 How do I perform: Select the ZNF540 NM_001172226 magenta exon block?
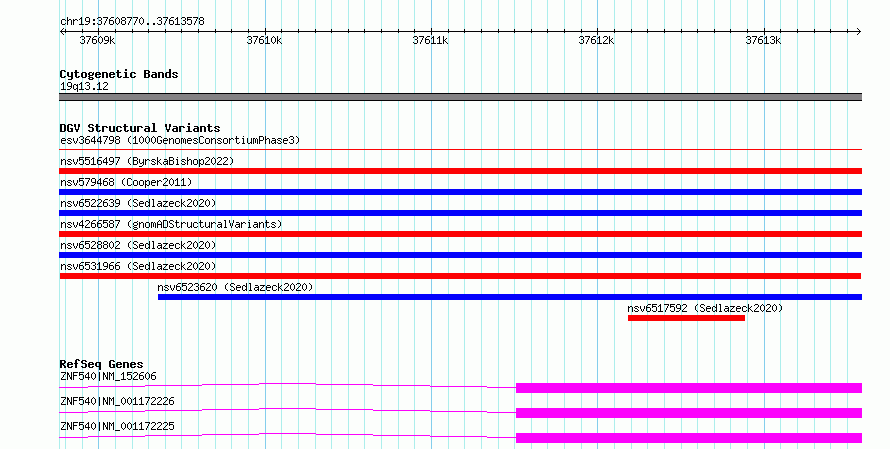tap(689, 413)
